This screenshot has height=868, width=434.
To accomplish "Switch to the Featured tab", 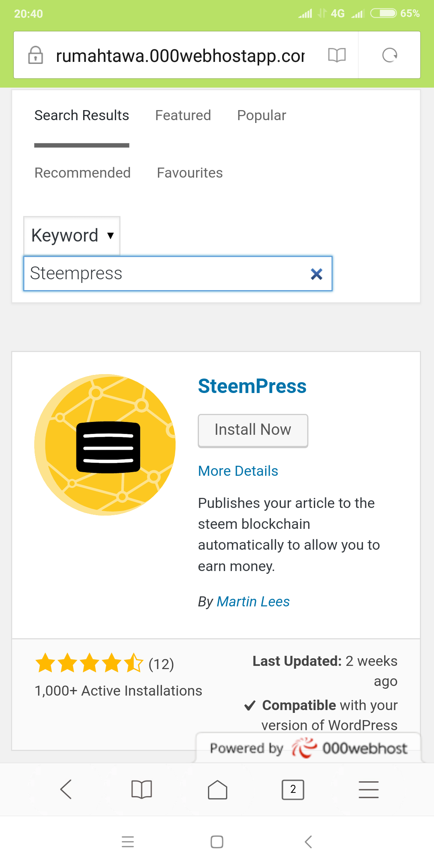I will [183, 116].
